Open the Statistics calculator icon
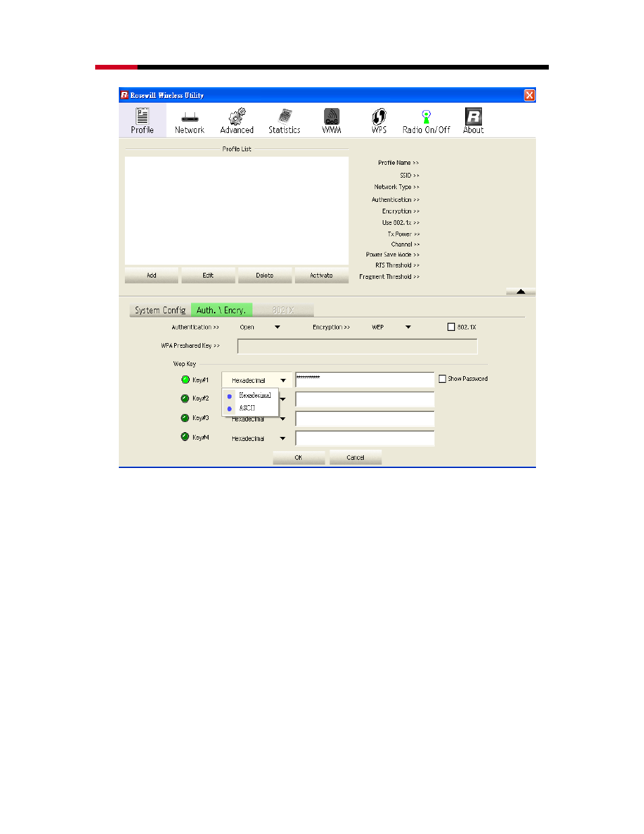 (x=284, y=121)
